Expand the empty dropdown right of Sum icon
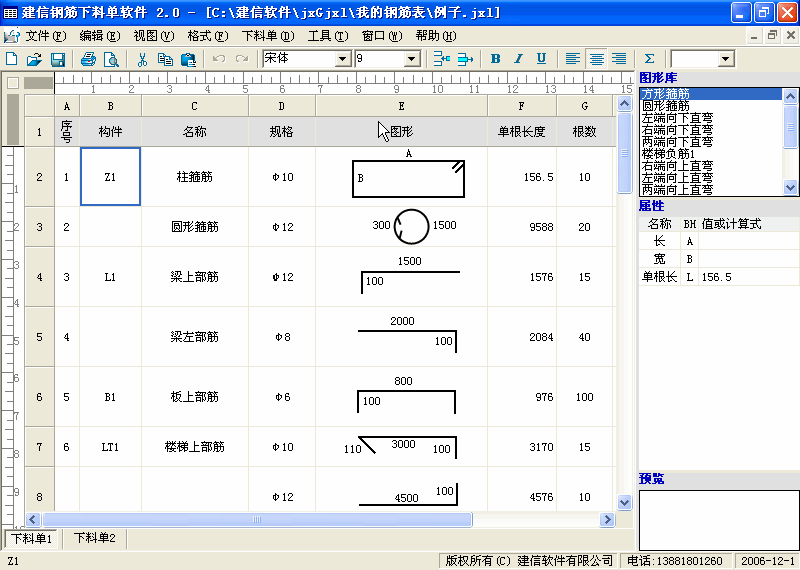Image resolution: width=800 pixels, height=570 pixels. (x=725, y=59)
